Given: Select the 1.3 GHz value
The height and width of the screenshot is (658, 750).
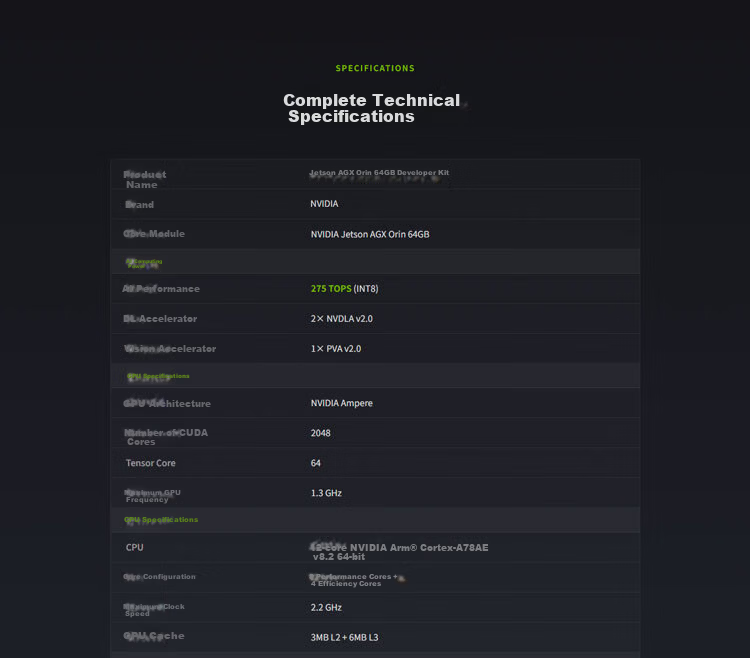Looking at the screenshot, I should point(326,493).
